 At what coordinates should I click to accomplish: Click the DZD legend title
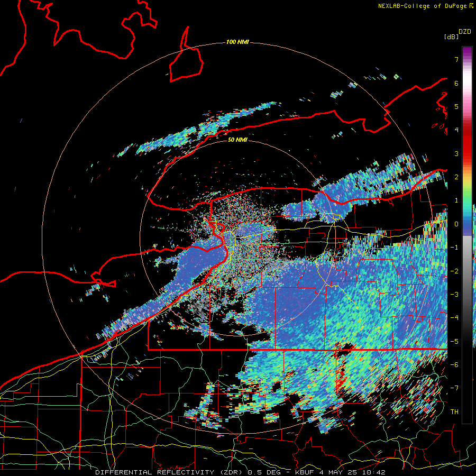465,32
